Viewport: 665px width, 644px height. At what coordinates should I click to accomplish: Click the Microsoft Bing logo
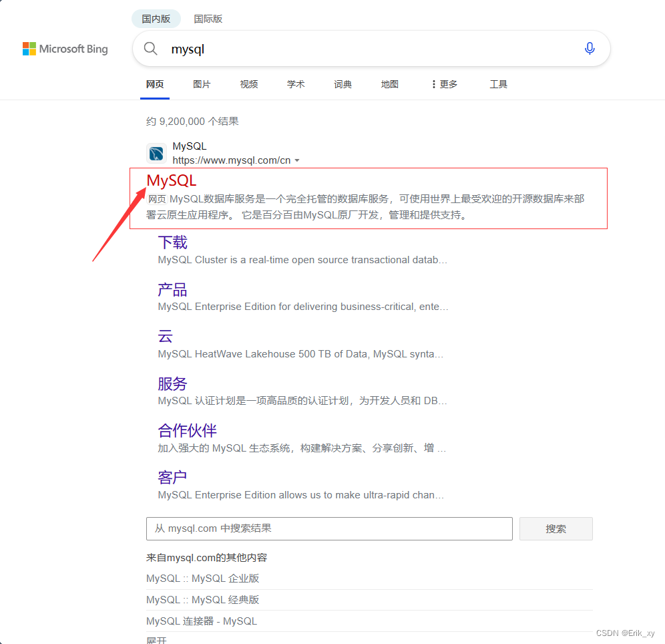coord(65,48)
